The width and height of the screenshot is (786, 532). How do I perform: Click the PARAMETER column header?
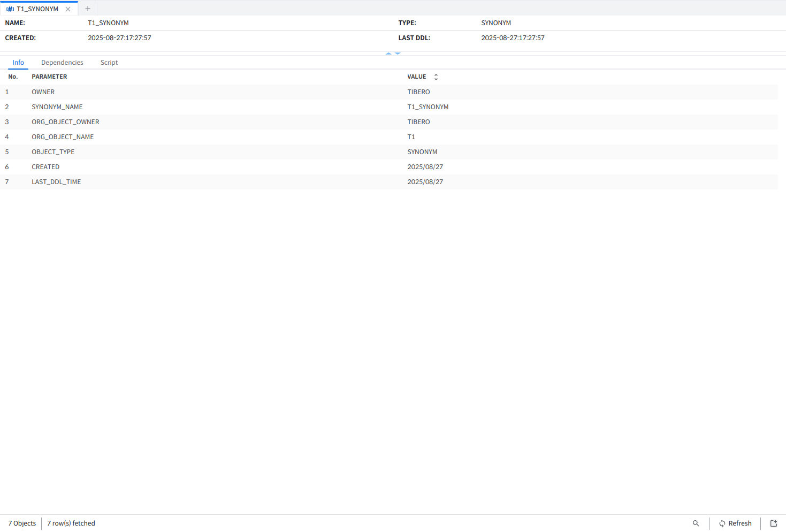[x=49, y=77]
